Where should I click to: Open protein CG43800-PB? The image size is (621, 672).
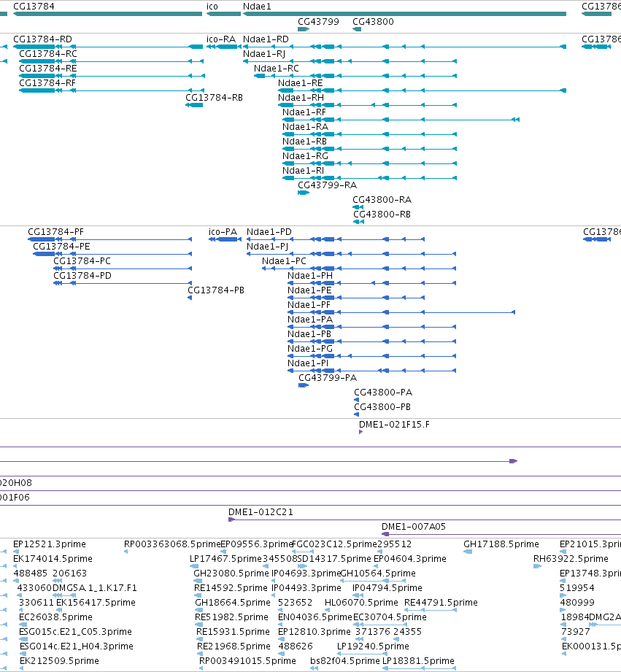click(382, 406)
